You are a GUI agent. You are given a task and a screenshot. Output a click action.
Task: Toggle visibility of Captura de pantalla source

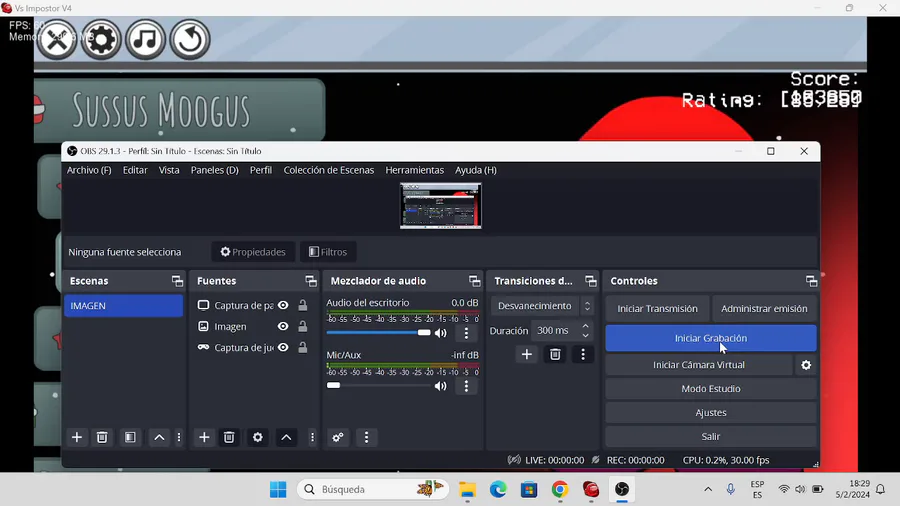point(283,305)
